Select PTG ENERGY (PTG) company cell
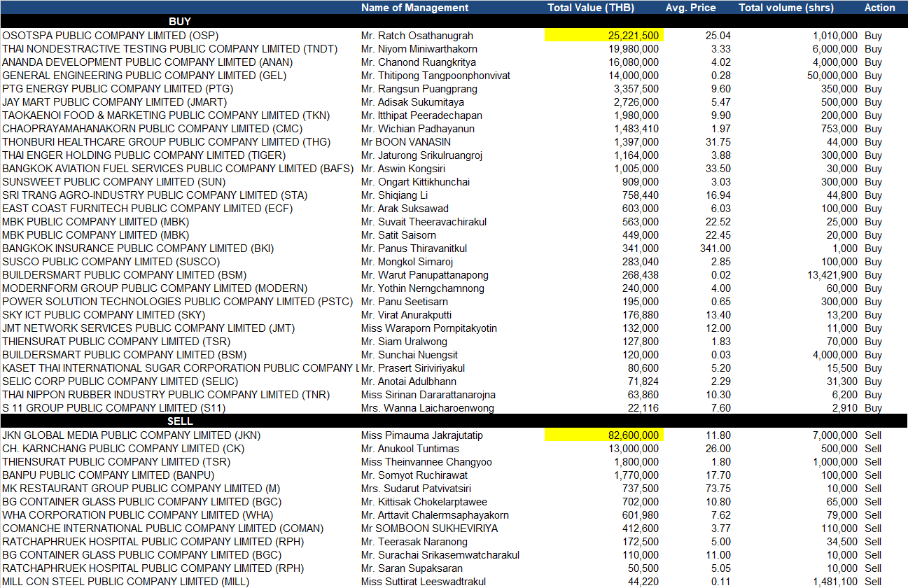Viewport: 908px width, 588px height. 118,89
